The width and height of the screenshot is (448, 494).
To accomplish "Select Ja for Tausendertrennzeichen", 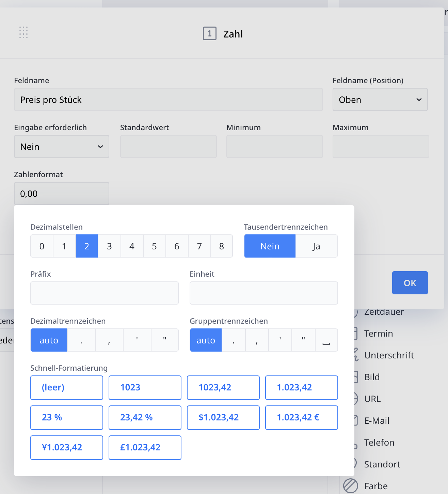I will click(316, 246).
